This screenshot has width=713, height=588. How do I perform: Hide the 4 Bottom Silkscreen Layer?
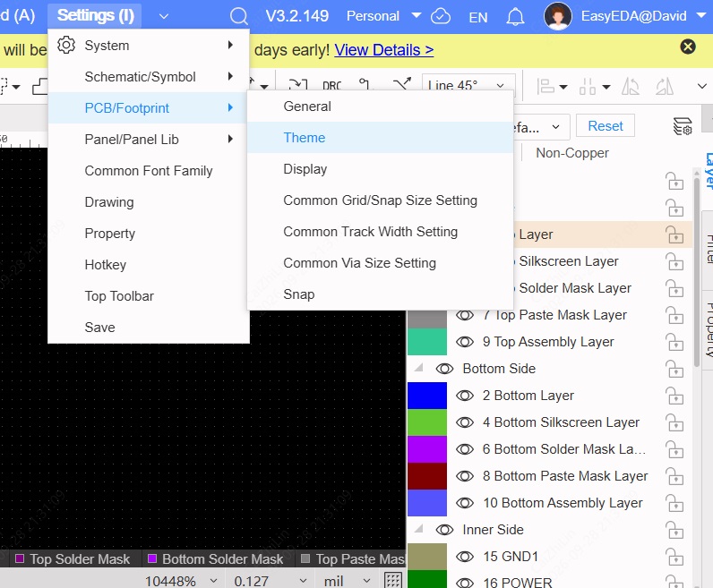[465, 422]
